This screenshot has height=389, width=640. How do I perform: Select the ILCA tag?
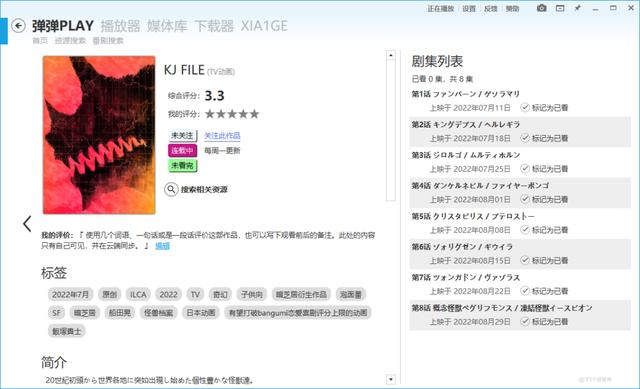coord(138,294)
